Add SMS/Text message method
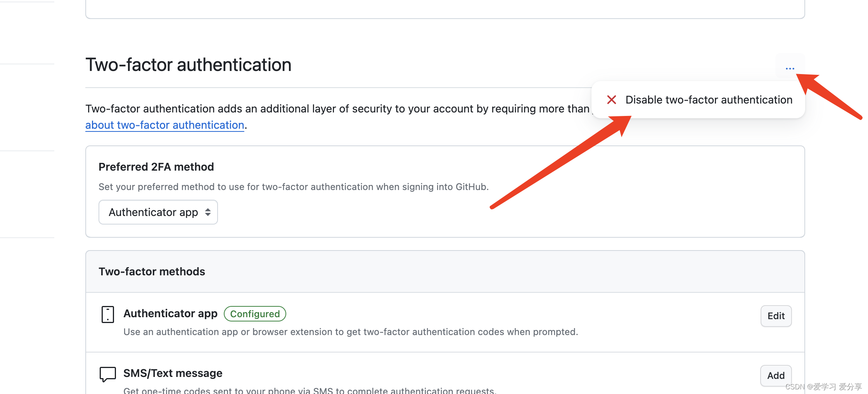 point(776,375)
